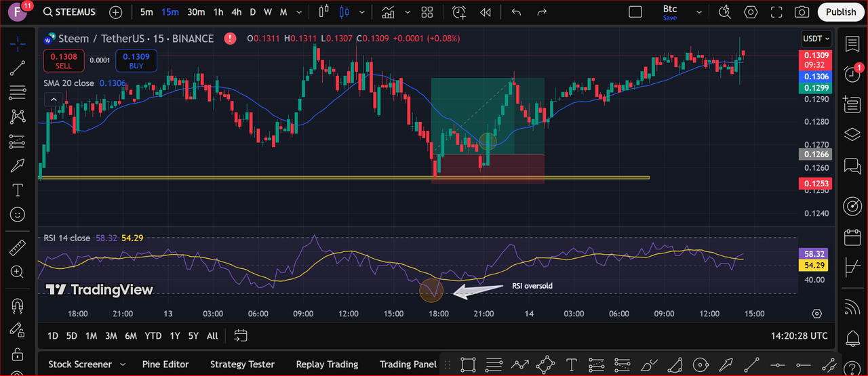This screenshot has width=868, height=376.
Task: Click the redo arrow
Action: tap(541, 12)
